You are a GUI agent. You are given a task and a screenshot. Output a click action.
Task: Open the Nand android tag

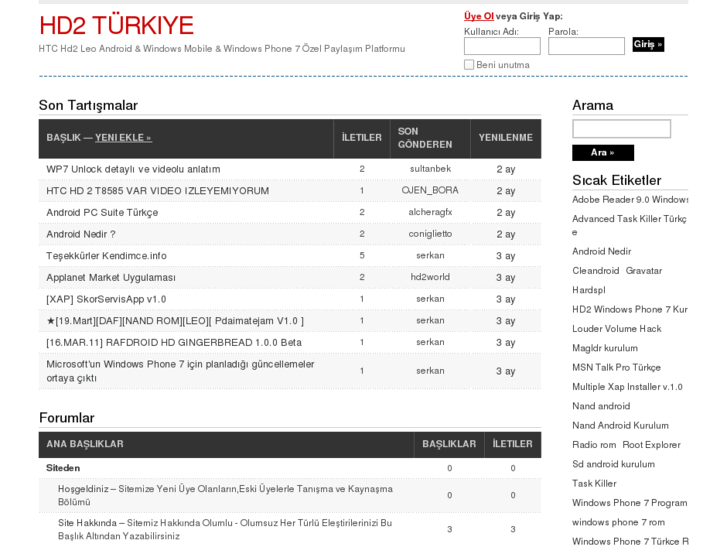click(601, 406)
